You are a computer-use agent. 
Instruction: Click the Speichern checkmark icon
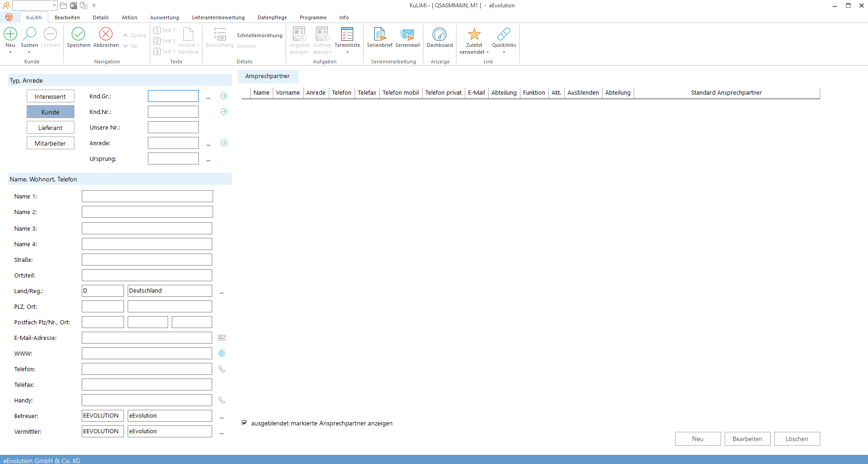pos(79,34)
